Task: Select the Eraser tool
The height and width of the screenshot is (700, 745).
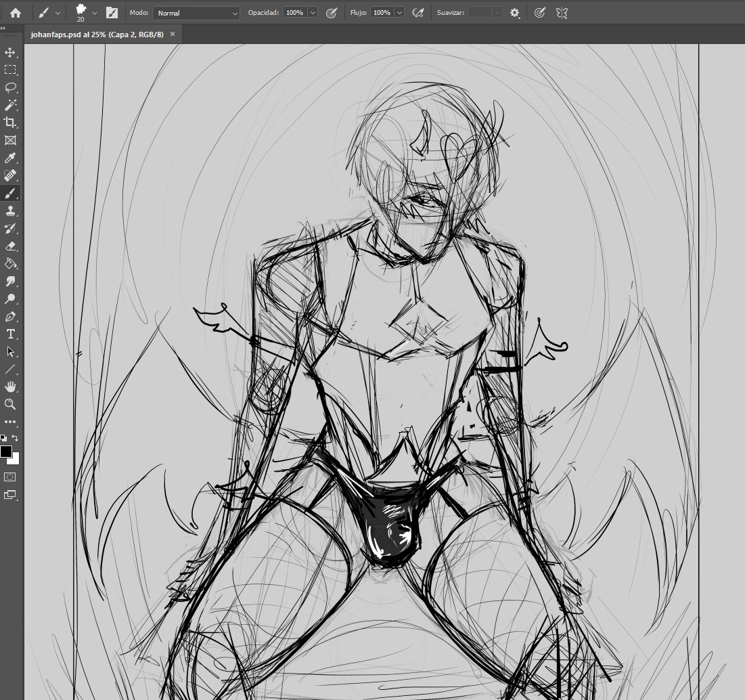Action: (10, 246)
